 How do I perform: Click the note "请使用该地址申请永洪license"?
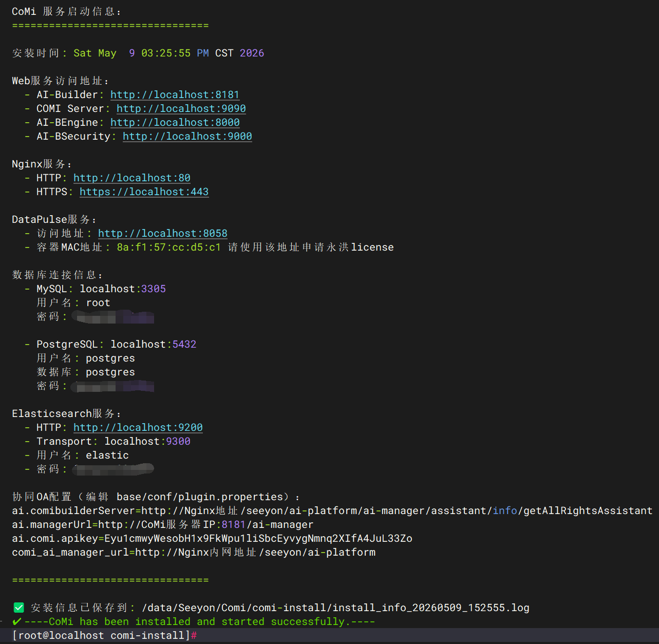(311, 247)
